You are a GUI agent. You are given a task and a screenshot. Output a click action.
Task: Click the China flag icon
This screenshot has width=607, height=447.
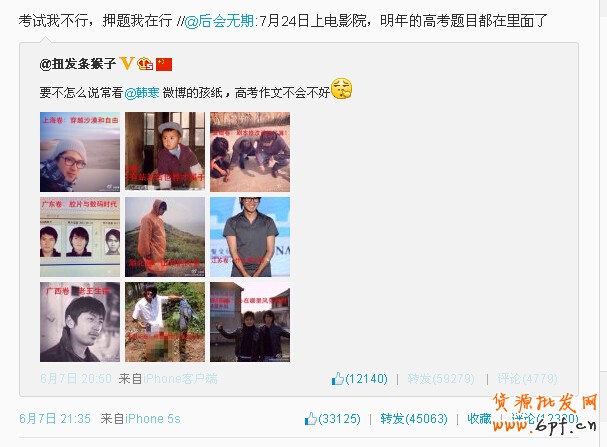[x=164, y=64]
